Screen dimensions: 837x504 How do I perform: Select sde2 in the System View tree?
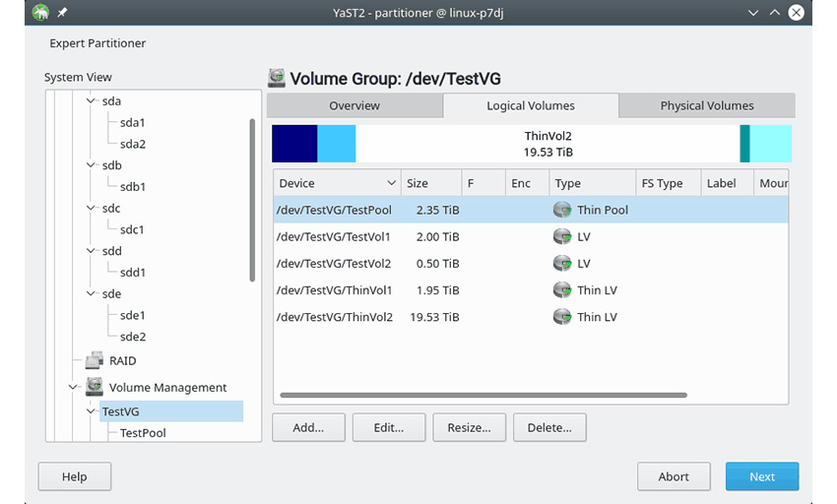(x=133, y=337)
